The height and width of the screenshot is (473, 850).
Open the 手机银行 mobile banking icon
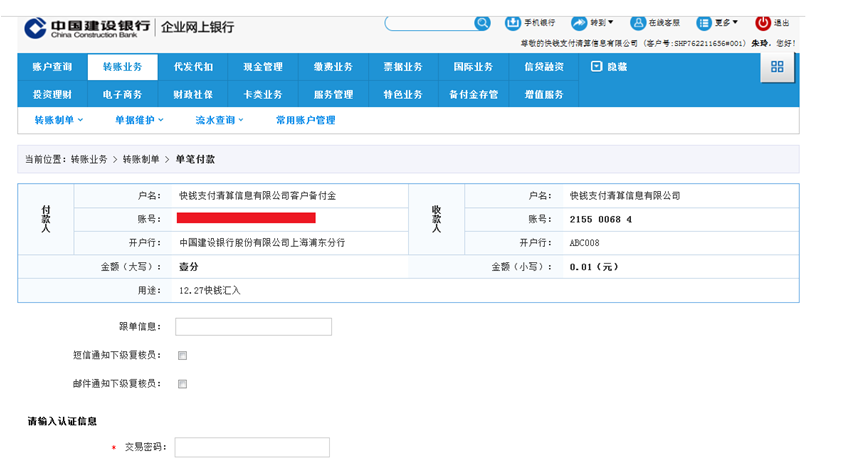[512, 23]
